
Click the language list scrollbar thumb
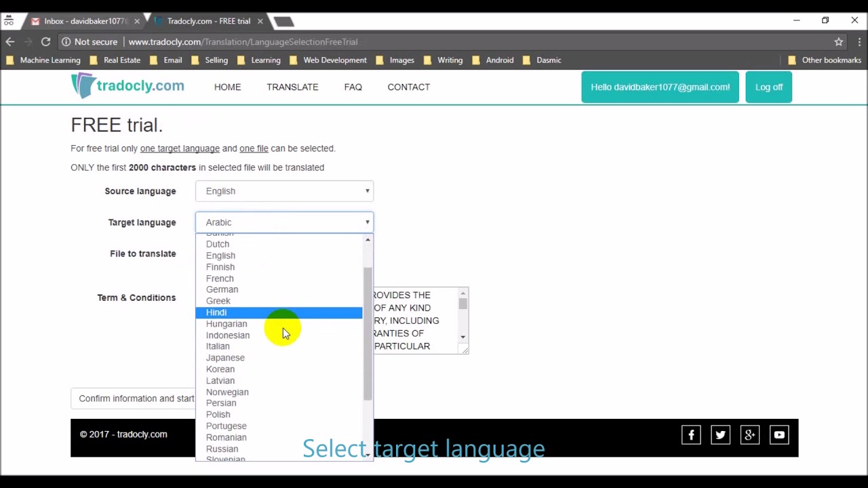[368, 333]
